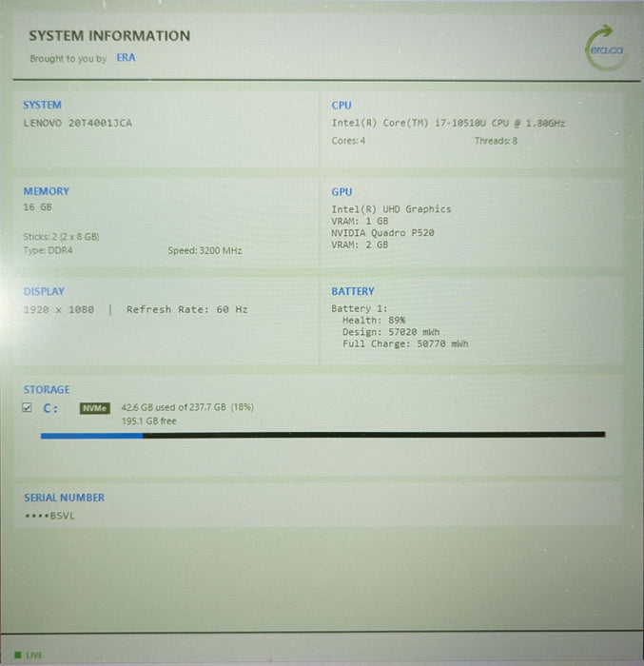Click the NVMe badge in Storage

(95, 408)
